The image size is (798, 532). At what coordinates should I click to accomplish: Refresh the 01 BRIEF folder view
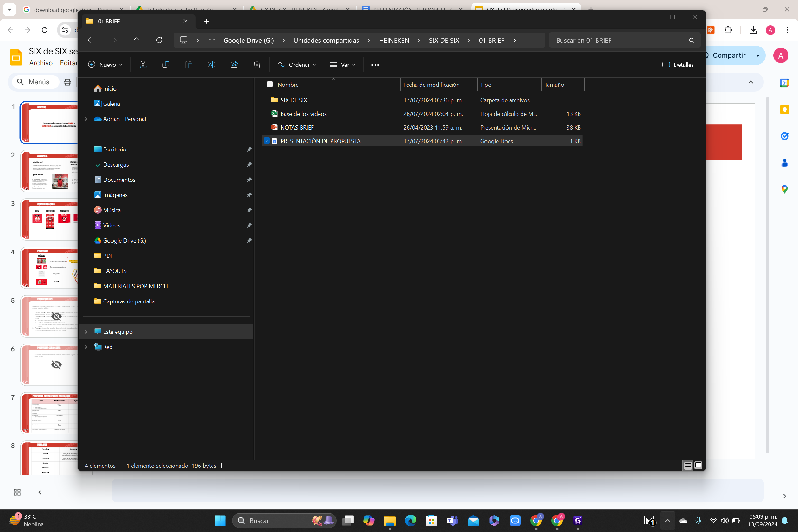(159, 40)
